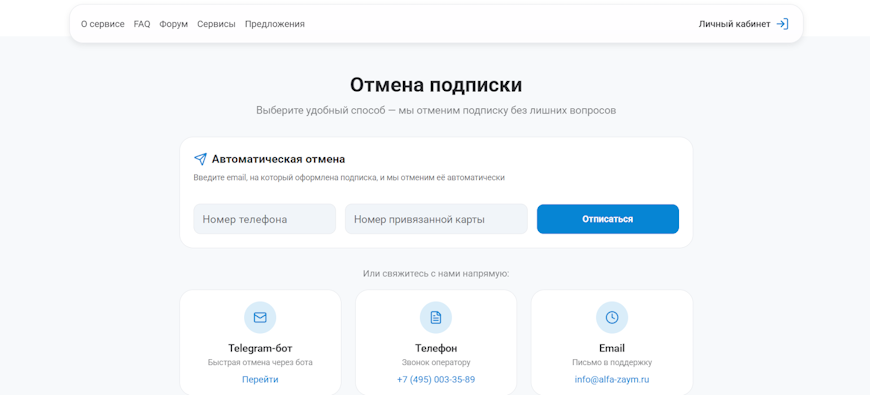Click the Телефон card title
The image size is (870, 395).
point(436,348)
